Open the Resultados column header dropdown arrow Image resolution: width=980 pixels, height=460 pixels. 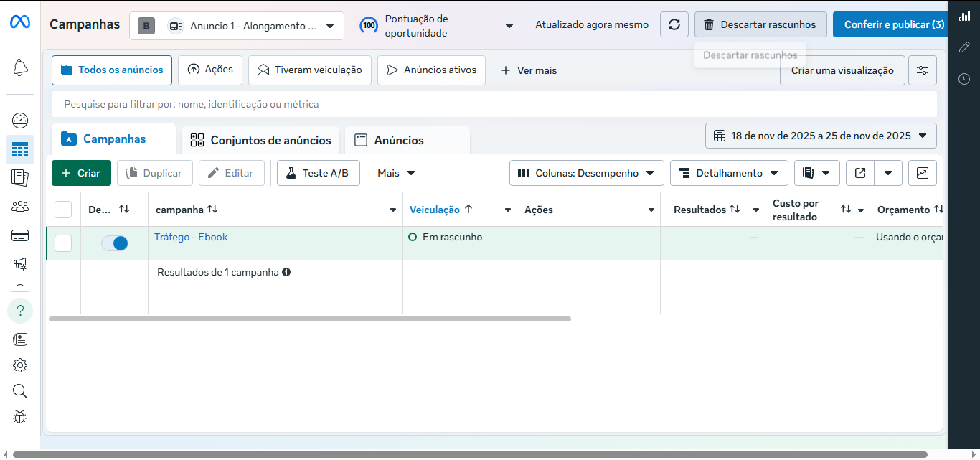[756, 210]
